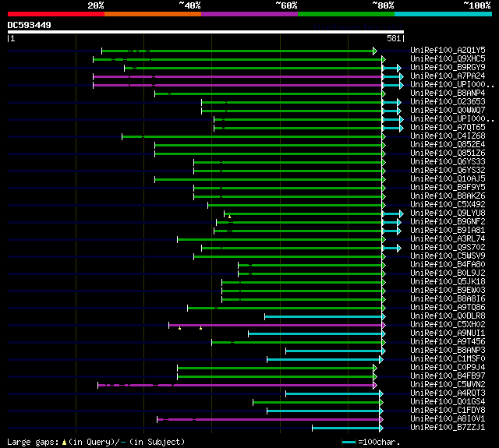
Task: Select the UniRef100_B9IA81 label
Action: tap(448, 231)
